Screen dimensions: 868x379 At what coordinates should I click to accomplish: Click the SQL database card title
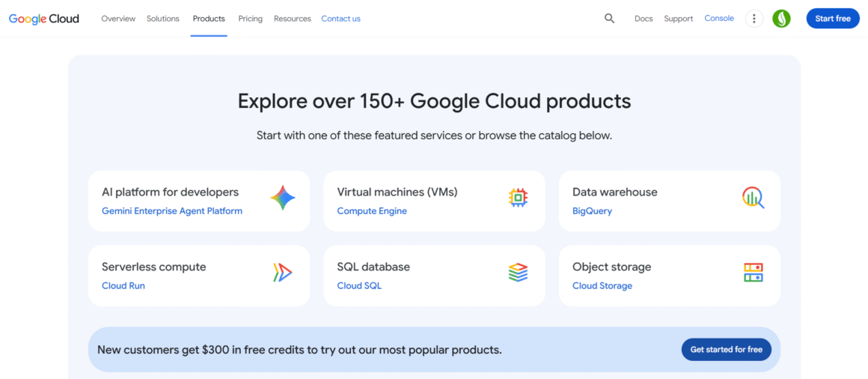373,267
